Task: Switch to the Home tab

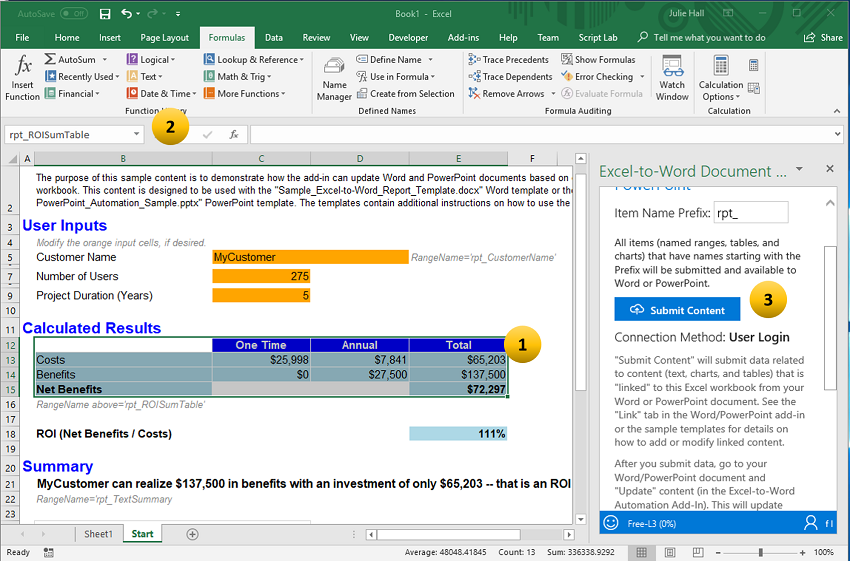Action: click(67, 37)
